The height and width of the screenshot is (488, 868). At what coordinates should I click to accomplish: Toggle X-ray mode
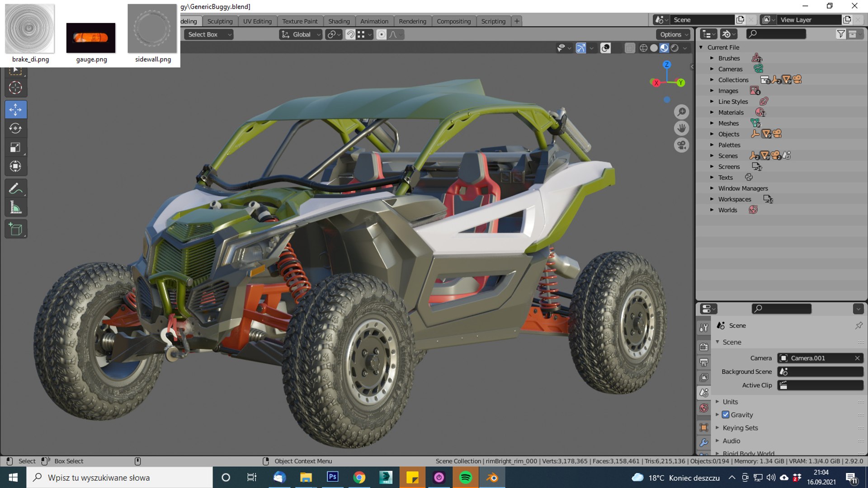629,48
